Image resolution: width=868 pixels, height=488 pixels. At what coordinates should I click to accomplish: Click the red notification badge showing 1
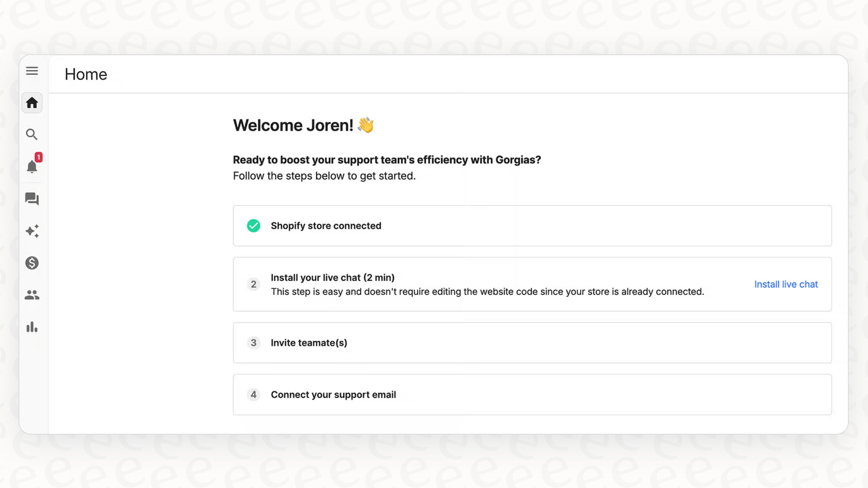(x=39, y=157)
